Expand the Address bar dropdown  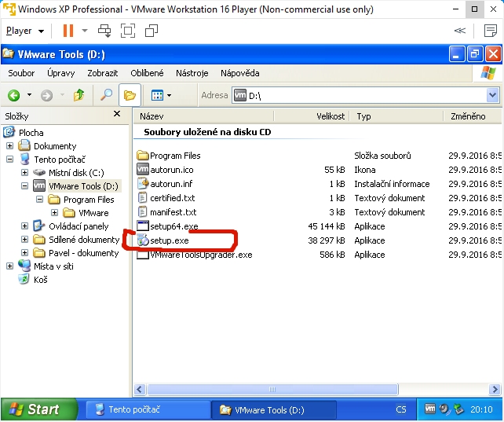pyautogui.click(x=493, y=95)
